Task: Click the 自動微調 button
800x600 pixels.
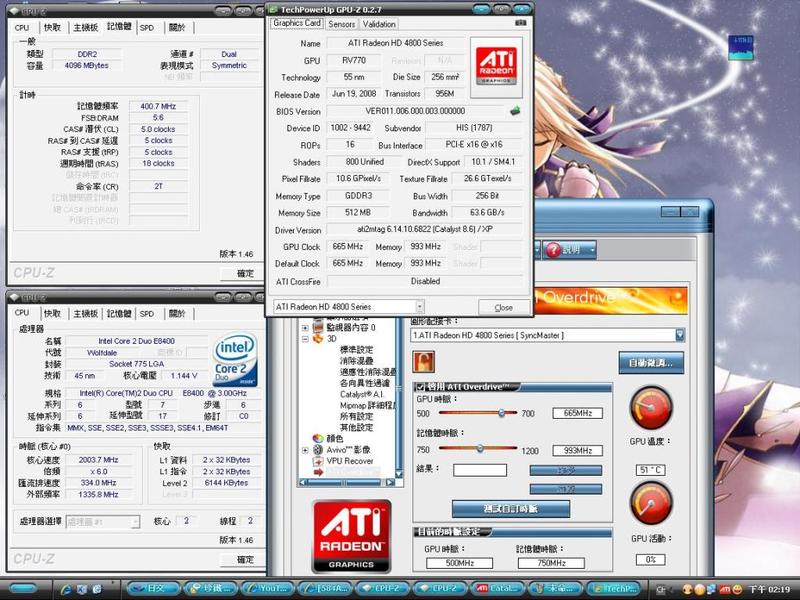Action: pos(651,363)
